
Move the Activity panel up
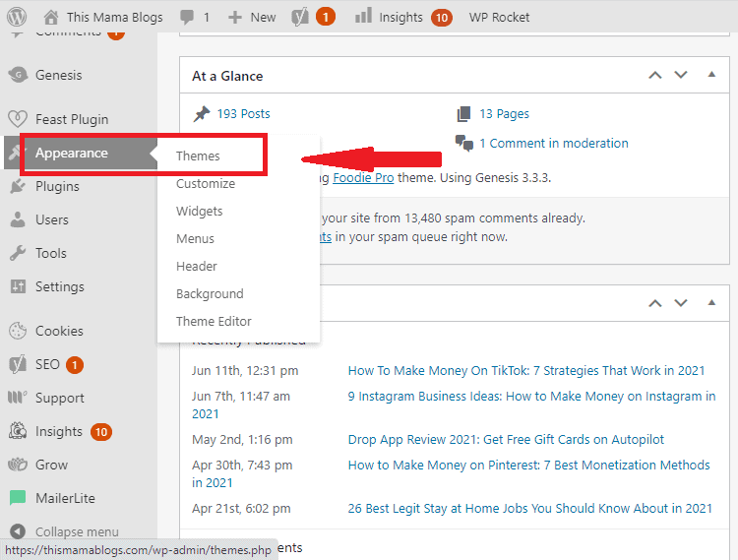(x=655, y=303)
